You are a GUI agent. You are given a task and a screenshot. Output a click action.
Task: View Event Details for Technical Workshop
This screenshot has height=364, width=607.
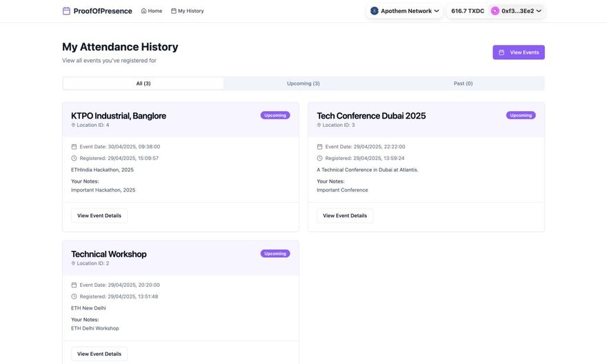tap(99, 354)
